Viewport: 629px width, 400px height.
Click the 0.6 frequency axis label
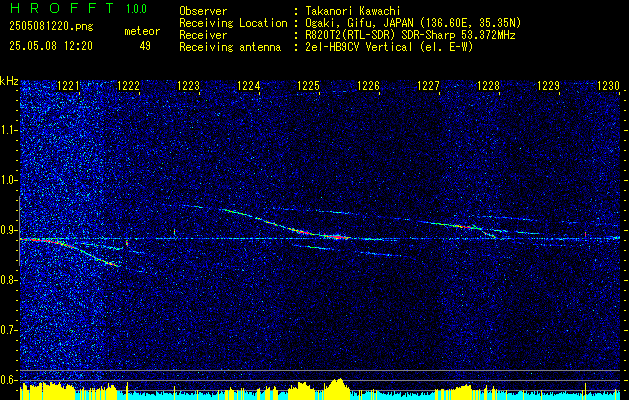pyautogui.click(x=8, y=380)
